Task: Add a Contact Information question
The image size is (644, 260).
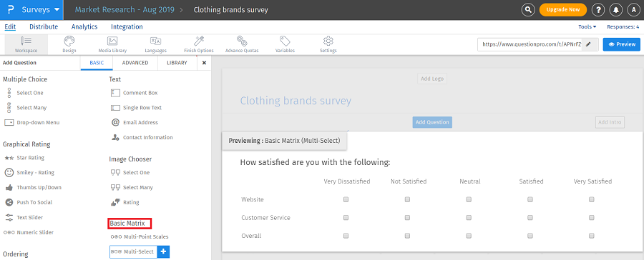Action: tap(142, 137)
